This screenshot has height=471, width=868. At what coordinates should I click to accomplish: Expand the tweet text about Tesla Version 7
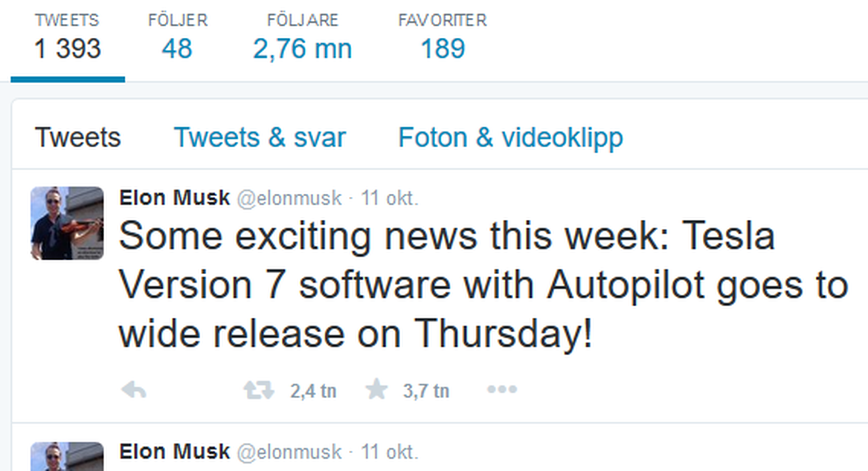(x=484, y=285)
